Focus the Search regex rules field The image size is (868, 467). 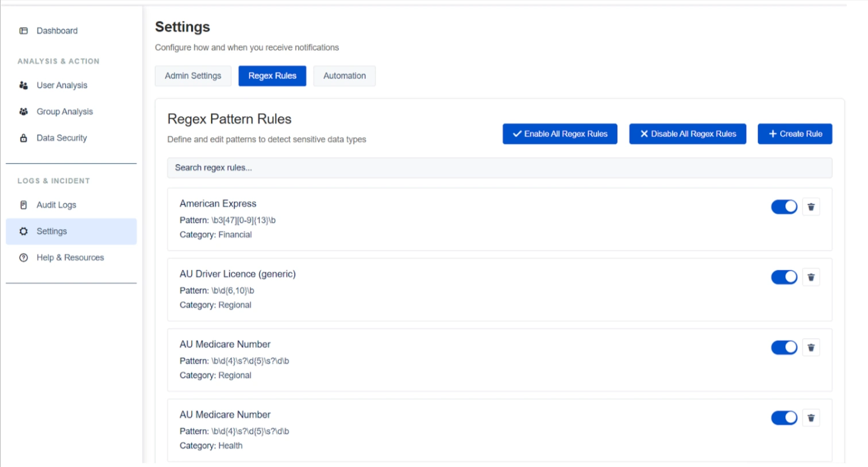(x=499, y=168)
